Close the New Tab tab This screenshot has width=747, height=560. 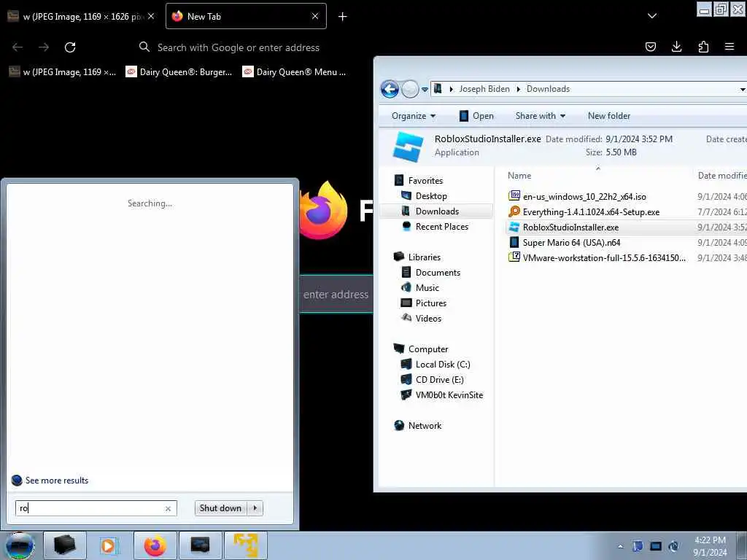tap(315, 17)
